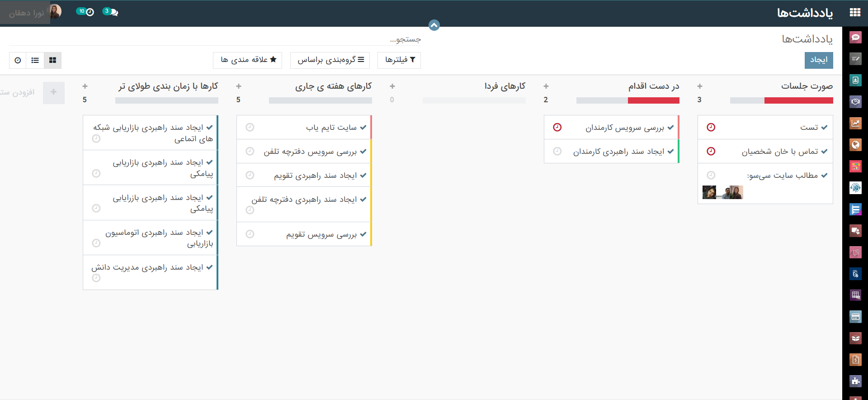Open the Discuss app in sidebar
The image size is (868, 400).
[855, 37]
